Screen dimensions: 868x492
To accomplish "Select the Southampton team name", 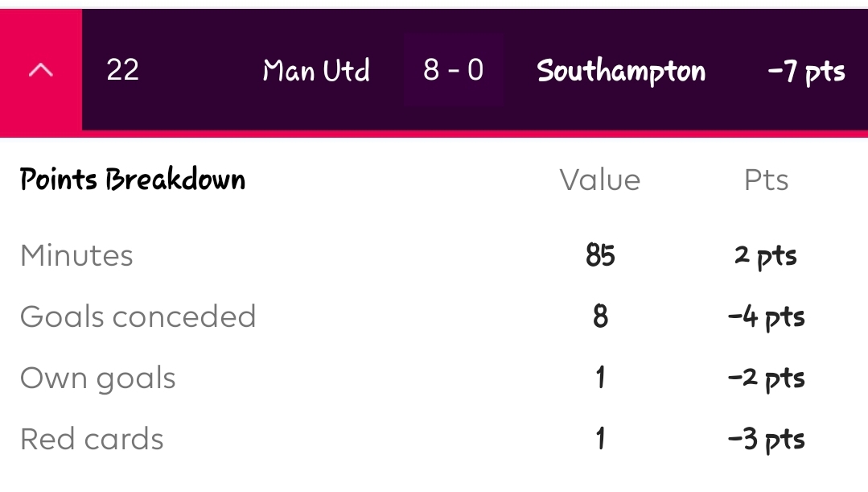I will point(621,71).
